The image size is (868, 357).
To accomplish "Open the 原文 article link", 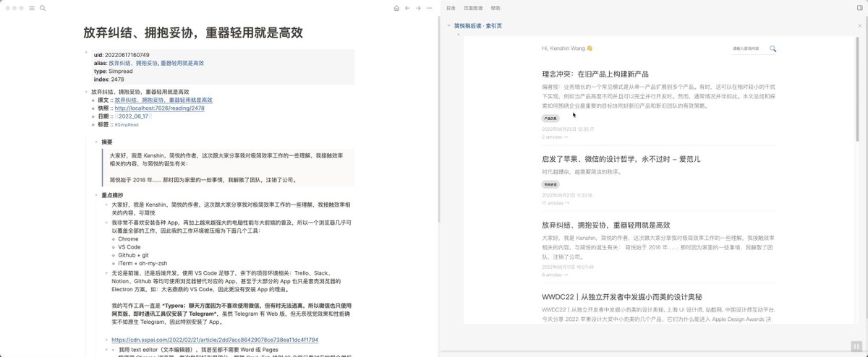I will [163, 100].
